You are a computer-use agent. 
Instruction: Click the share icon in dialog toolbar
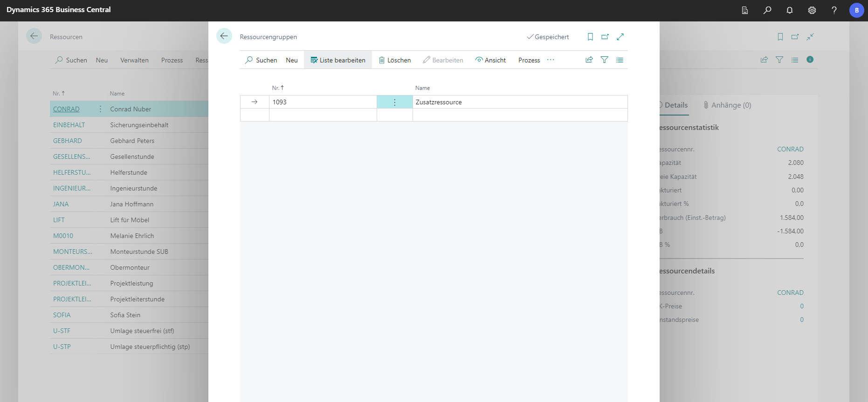589,60
